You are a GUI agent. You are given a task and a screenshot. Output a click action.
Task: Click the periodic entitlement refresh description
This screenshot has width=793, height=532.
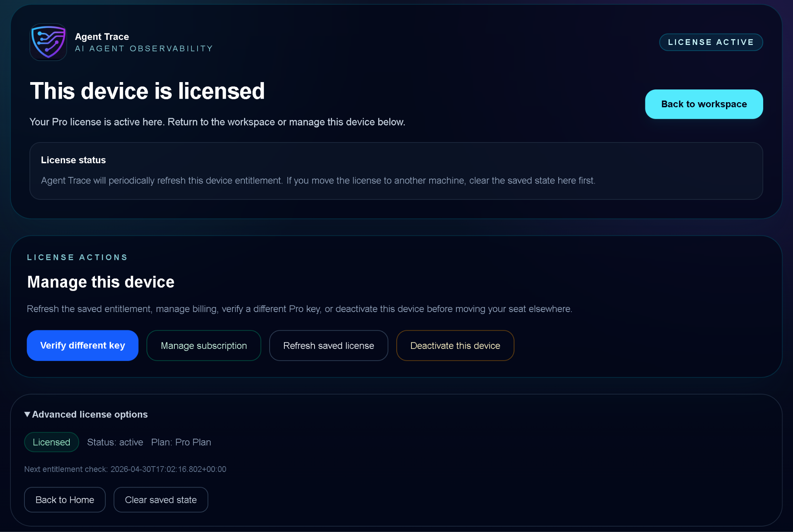318,180
